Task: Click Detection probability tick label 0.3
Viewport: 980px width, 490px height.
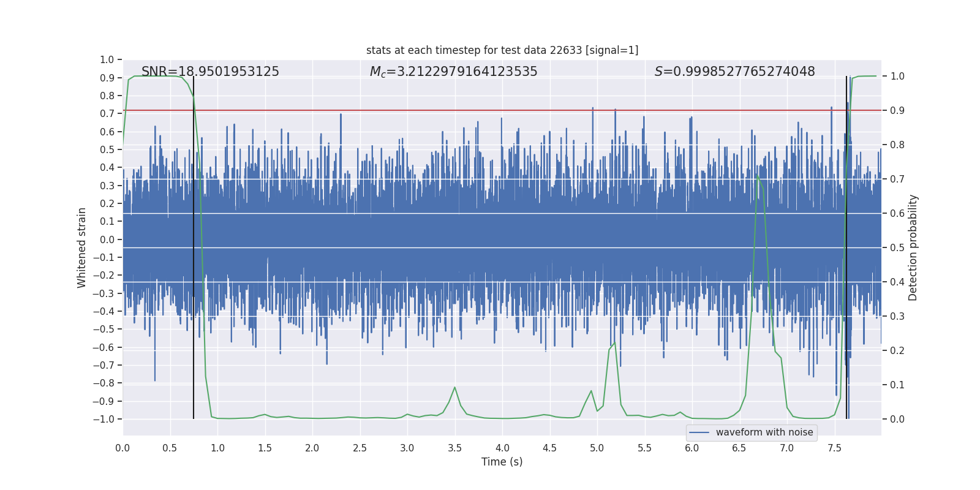Action: click(897, 317)
